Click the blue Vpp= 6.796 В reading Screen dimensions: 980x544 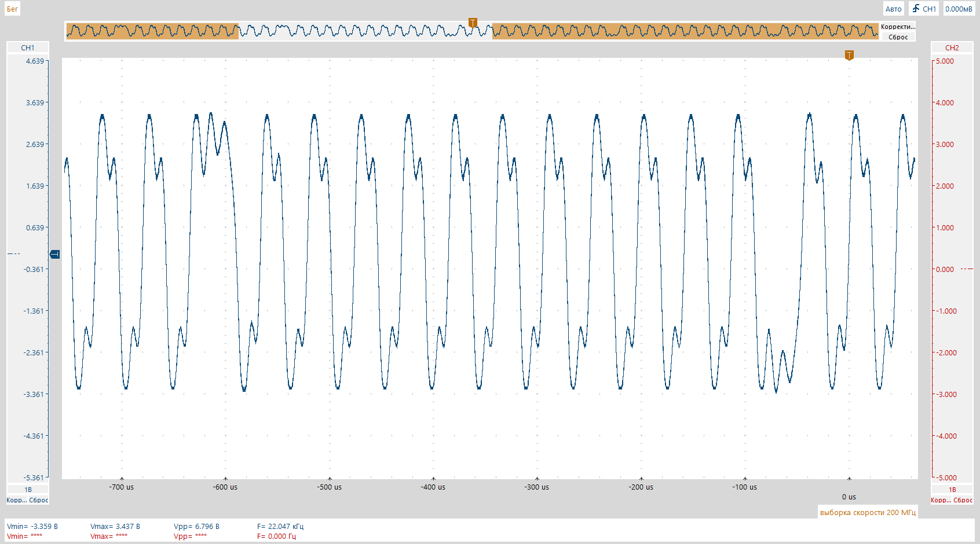click(x=197, y=527)
